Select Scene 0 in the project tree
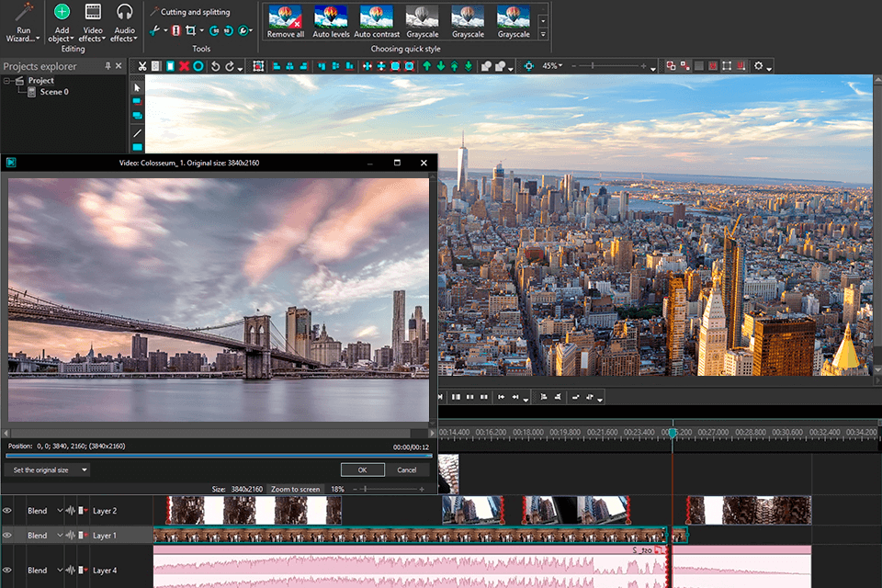882x588 pixels. click(53, 92)
